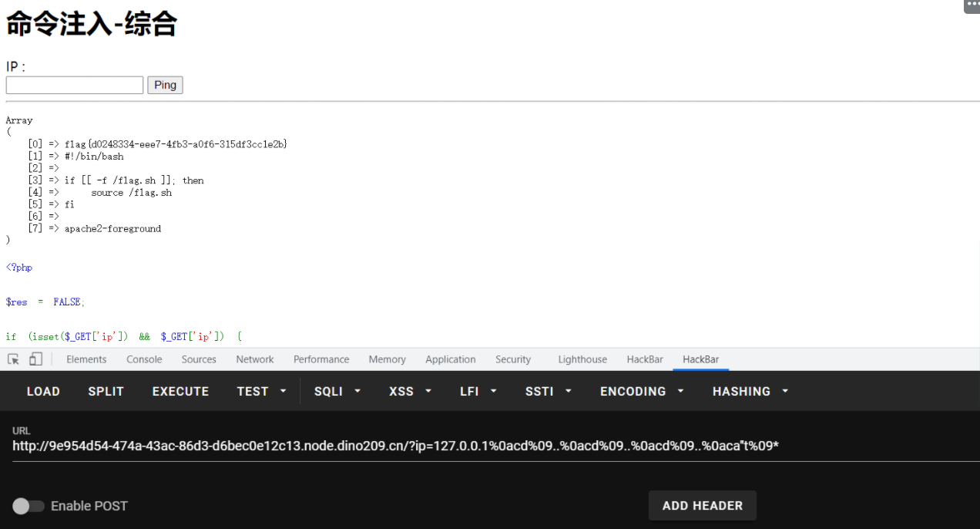Image resolution: width=980 pixels, height=529 pixels.
Task: Switch to the Performance tab
Action: [x=321, y=359]
